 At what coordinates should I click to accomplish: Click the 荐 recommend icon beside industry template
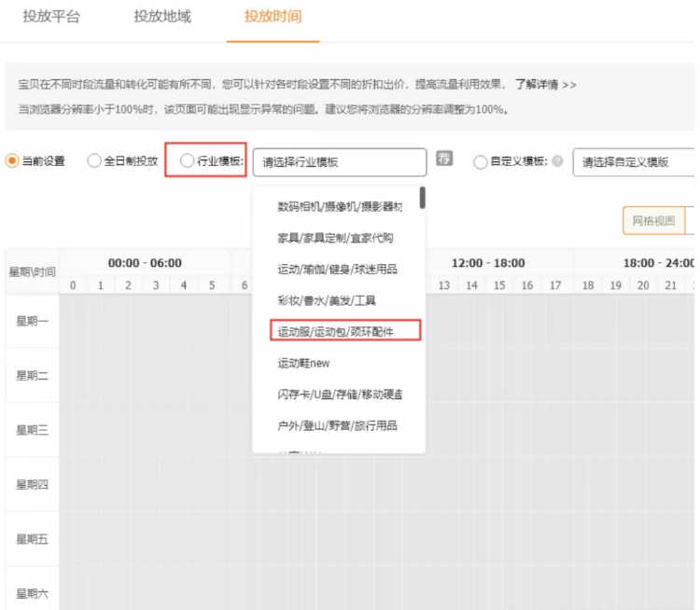(x=444, y=158)
